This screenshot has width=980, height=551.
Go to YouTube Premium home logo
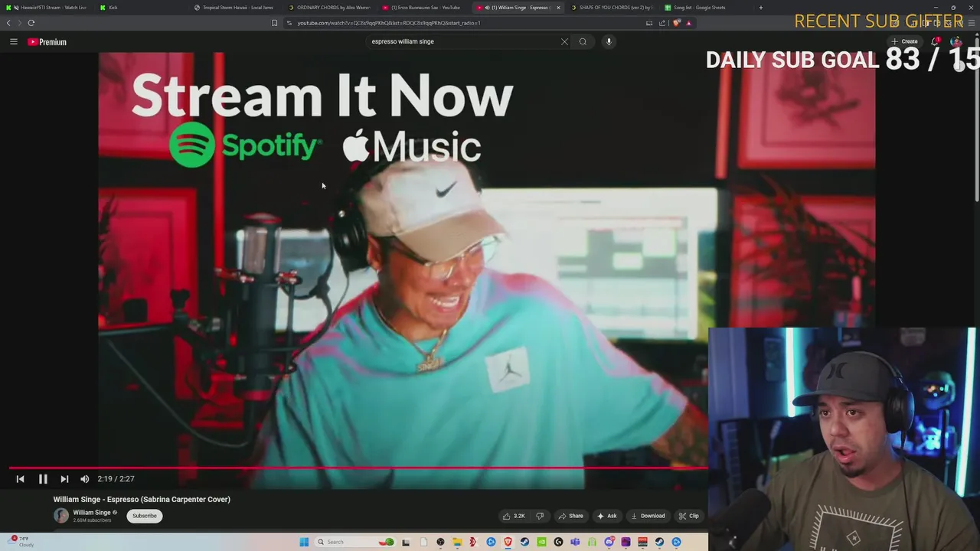coord(47,41)
